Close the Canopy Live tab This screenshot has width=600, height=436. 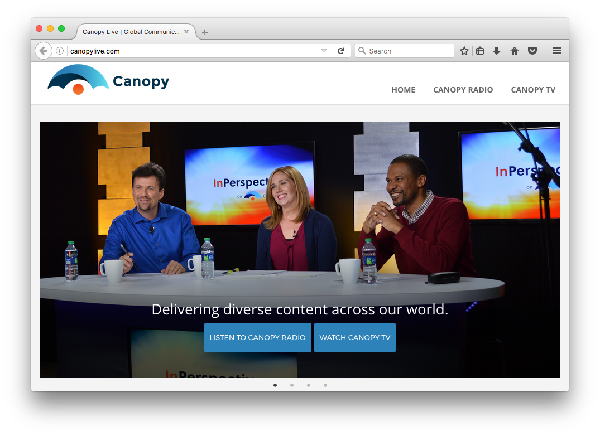pyautogui.click(x=187, y=31)
